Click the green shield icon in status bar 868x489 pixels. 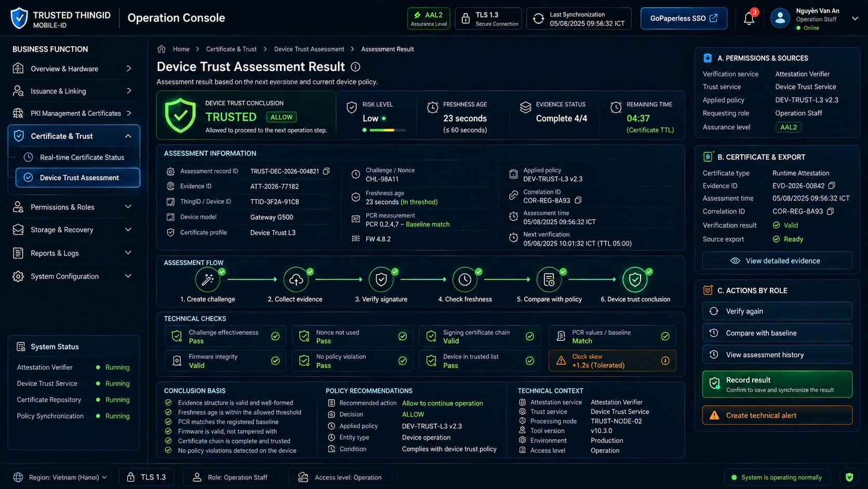pos(849,477)
